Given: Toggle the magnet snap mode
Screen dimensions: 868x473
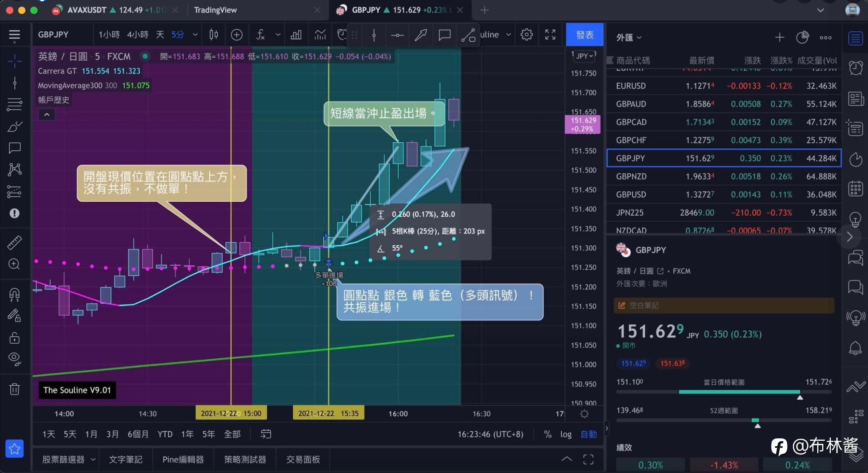Looking at the screenshot, I should pos(14,294).
